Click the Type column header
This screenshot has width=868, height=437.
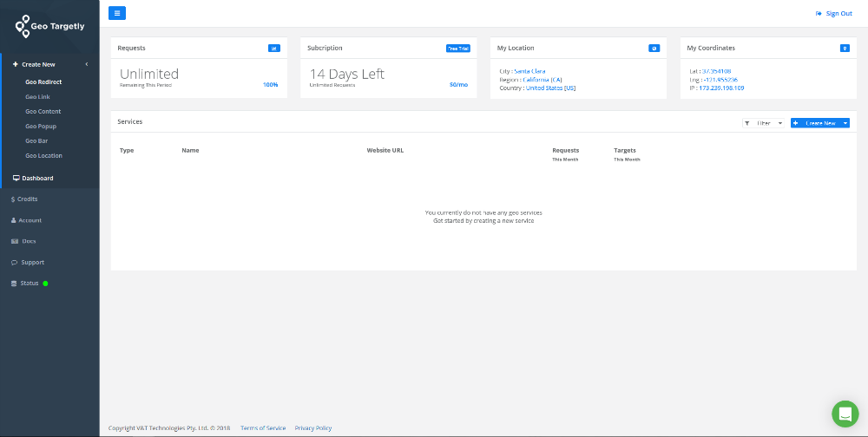click(x=127, y=151)
